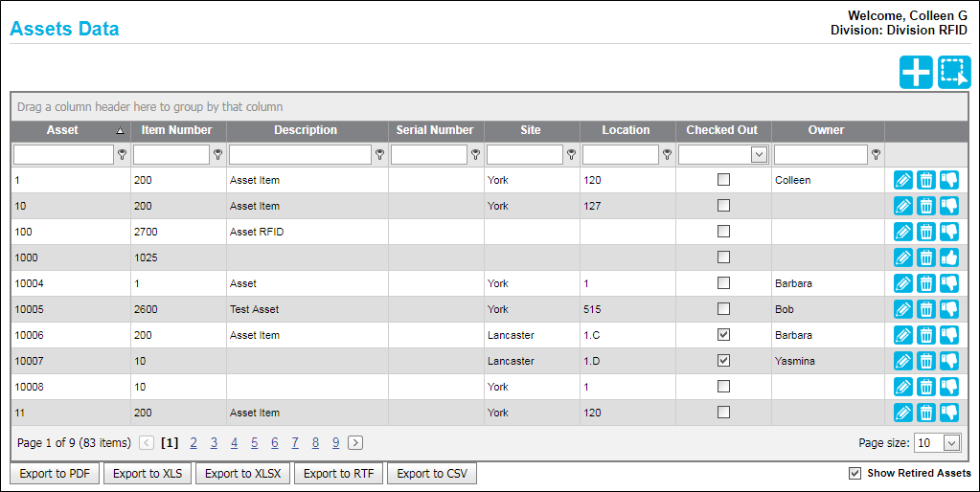Go to page 5 in pager
This screenshot has width=980, height=492.
(x=255, y=443)
